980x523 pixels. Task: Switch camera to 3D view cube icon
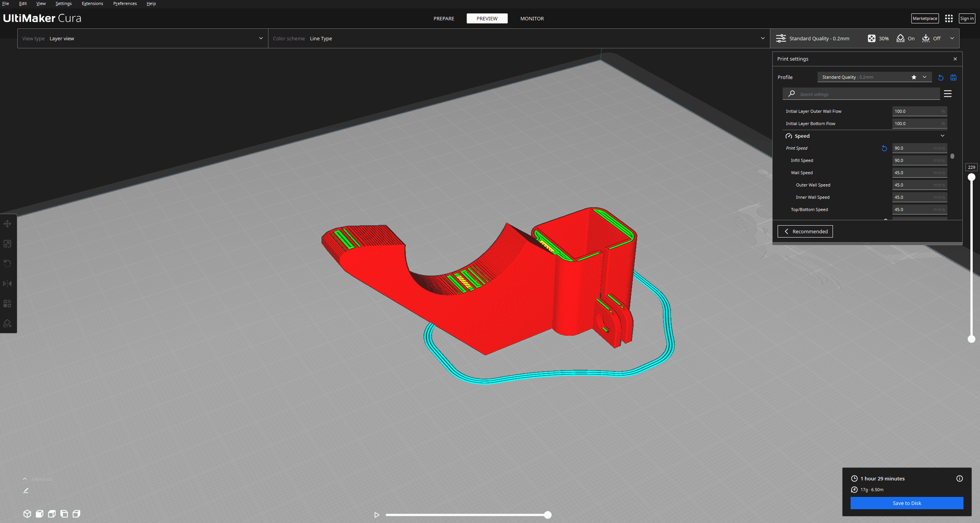[x=27, y=513]
